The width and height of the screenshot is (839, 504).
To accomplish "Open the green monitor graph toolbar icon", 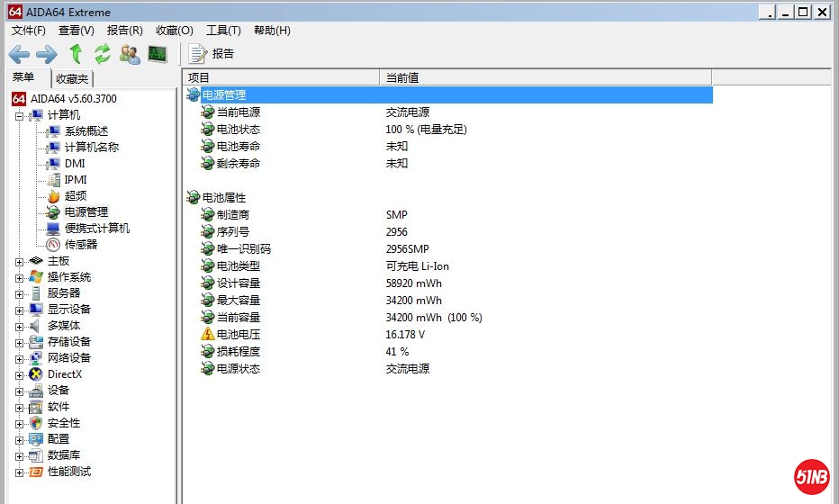I will click(x=158, y=54).
